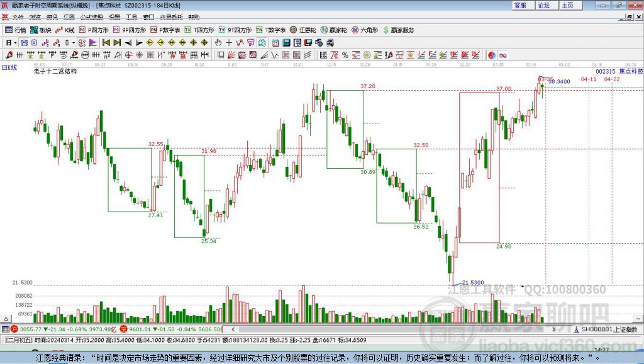Image resolution: width=644 pixels, height=364 pixels.
Task: Click the bottom scrollbar left arrow
Action: 233,329
